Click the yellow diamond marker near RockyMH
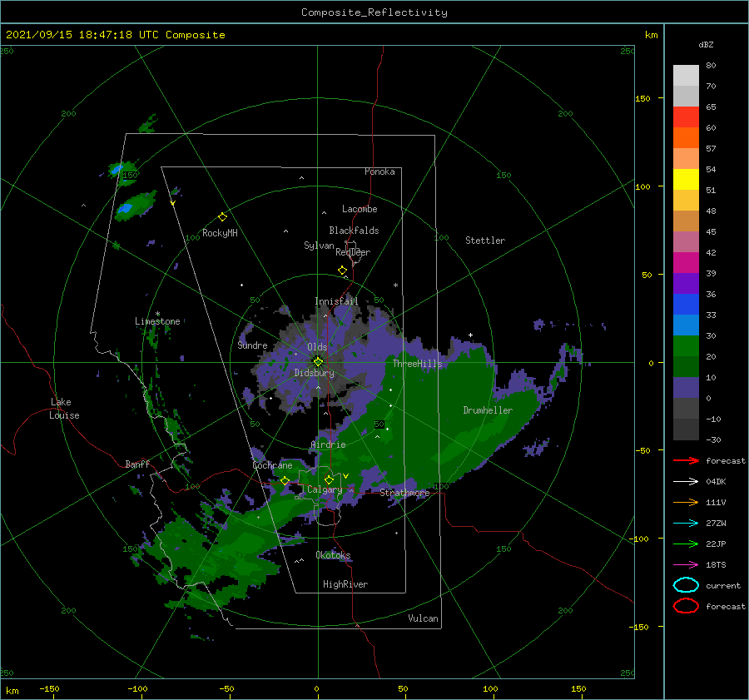The width and height of the screenshot is (749, 700). [222, 217]
